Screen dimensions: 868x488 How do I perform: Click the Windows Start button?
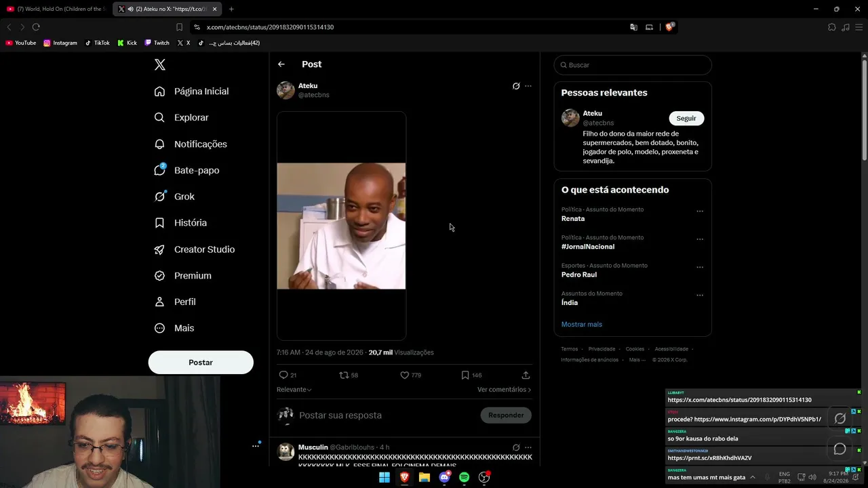tap(384, 477)
